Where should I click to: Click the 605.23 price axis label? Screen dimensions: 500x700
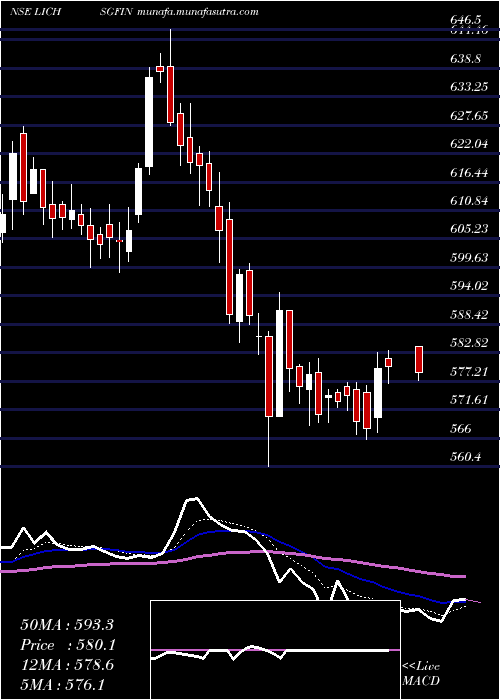pyautogui.click(x=468, y=229)
